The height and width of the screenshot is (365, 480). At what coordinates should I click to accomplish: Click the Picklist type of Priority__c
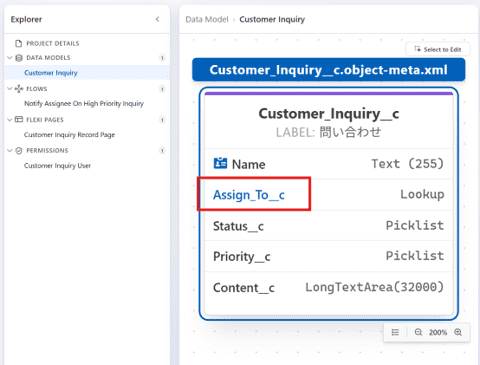click(415, 256)
